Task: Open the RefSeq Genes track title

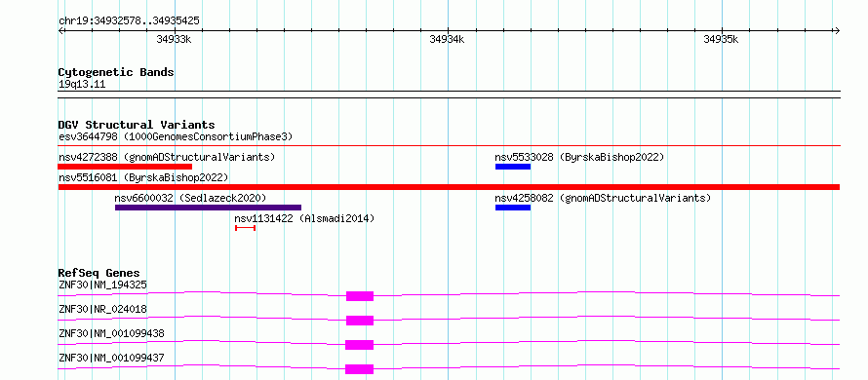Action: pos(99,273)
